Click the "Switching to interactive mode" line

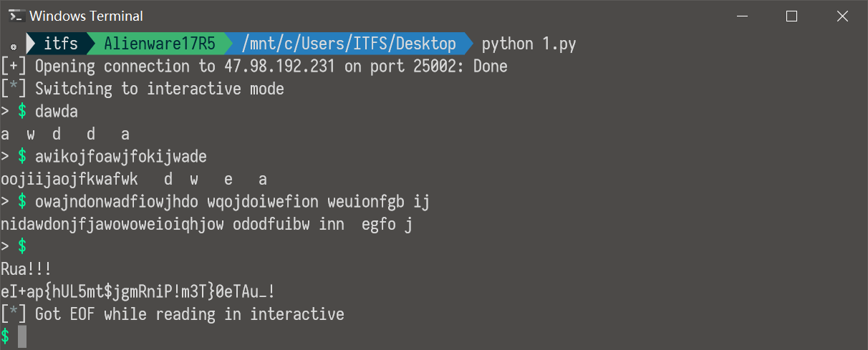tap(159, 89)
